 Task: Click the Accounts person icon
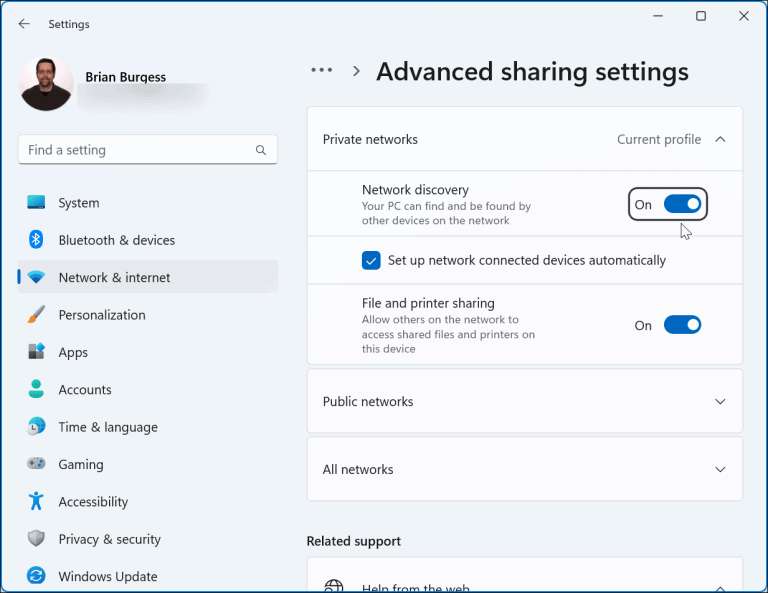[x=36, y=389]
